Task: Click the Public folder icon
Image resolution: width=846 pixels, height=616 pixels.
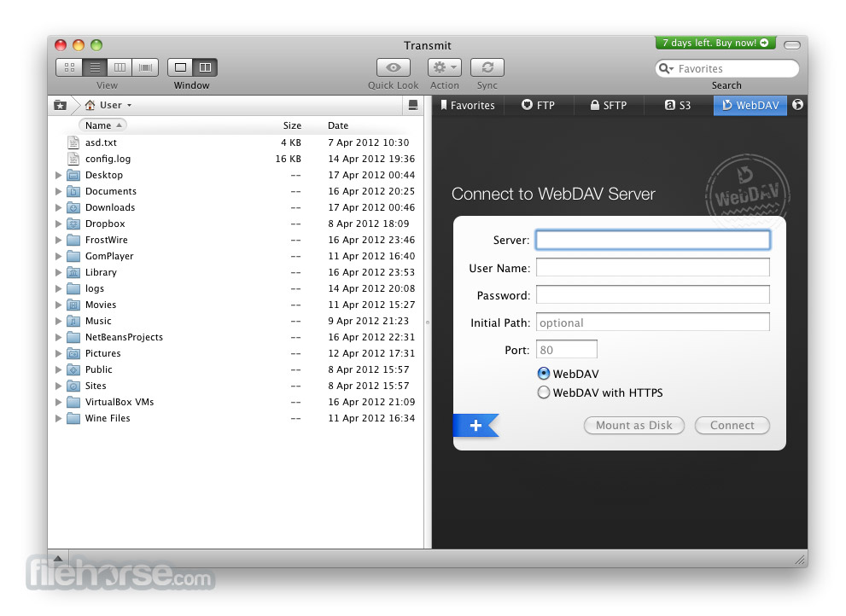Action: (x=73, y=369)
